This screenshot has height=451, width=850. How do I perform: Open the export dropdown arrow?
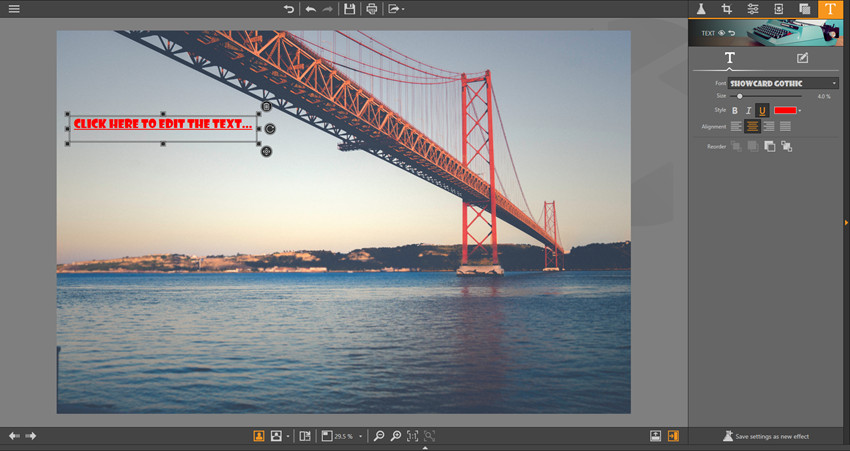[403, 9]
